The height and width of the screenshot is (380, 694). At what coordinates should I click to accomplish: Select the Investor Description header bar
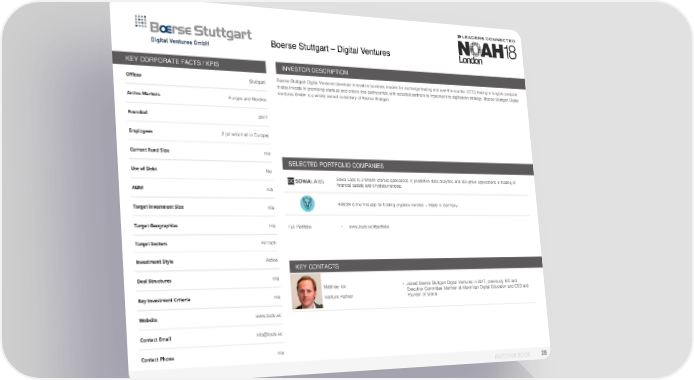(400, 76)
